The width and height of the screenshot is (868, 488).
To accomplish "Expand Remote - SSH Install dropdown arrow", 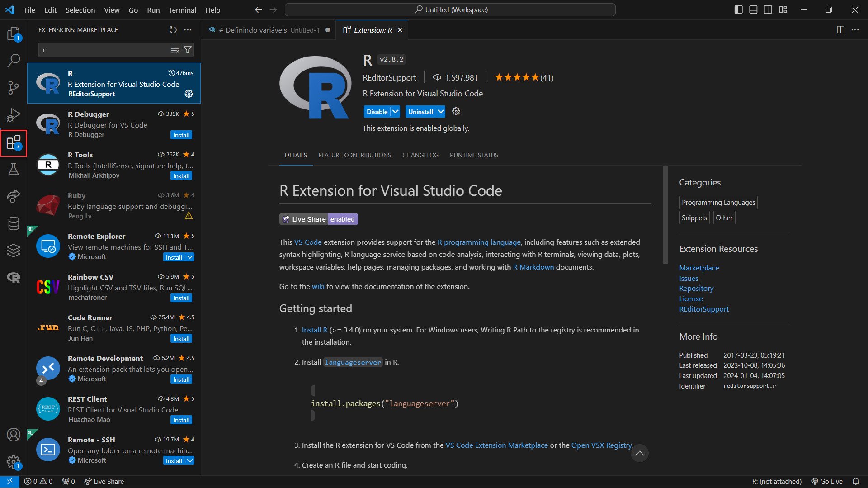I will click(x=190, y=461).
